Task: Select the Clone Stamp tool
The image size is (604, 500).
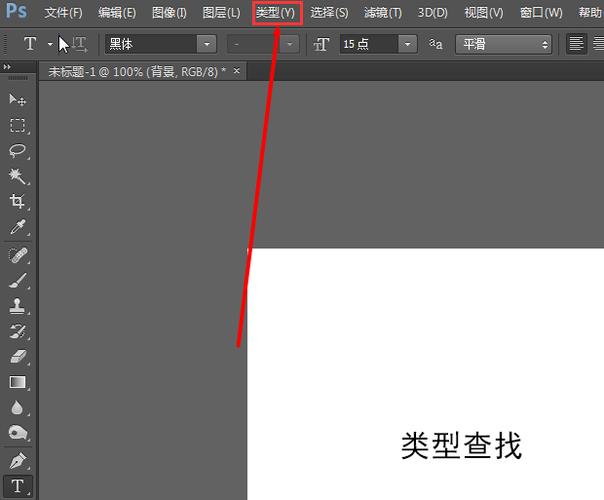Action: click(x=17, y=306)
